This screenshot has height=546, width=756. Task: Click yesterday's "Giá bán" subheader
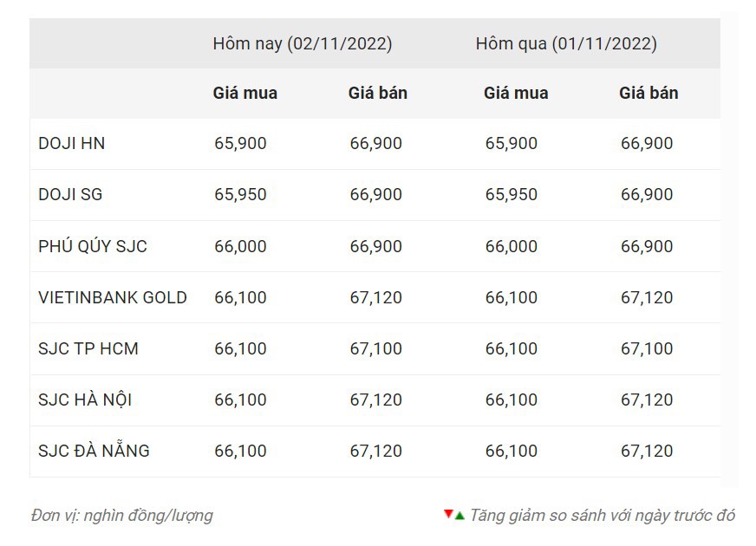click(x=648, y=93)
